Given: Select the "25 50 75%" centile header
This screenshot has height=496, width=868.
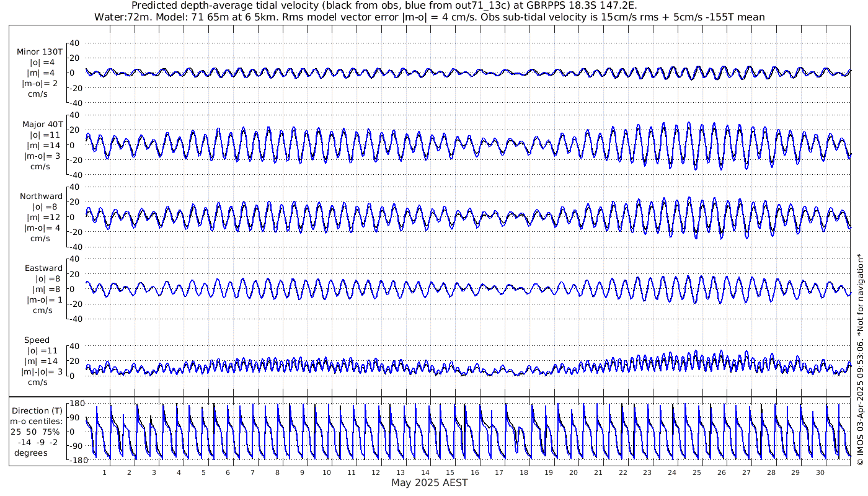Looking at the screenshot, I should [x=37, y=432].
